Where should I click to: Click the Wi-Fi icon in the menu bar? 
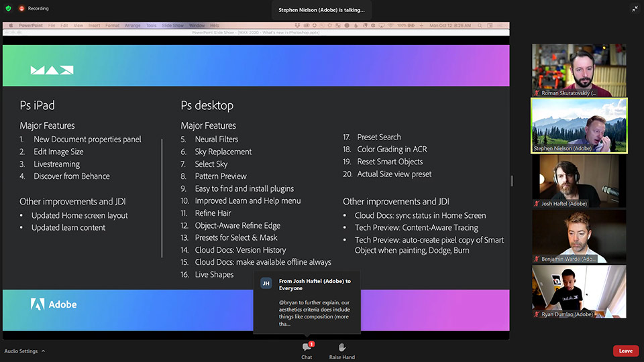coord(390,25)
